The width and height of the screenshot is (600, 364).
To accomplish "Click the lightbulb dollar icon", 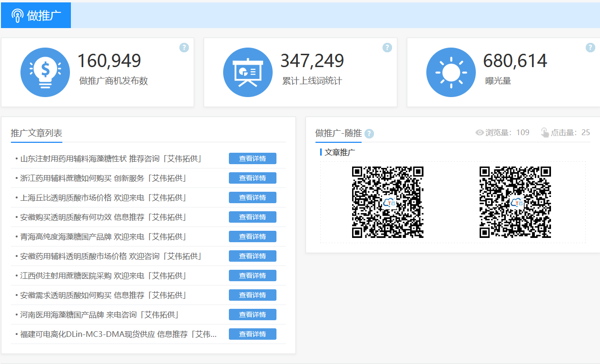I will [45, 72].
